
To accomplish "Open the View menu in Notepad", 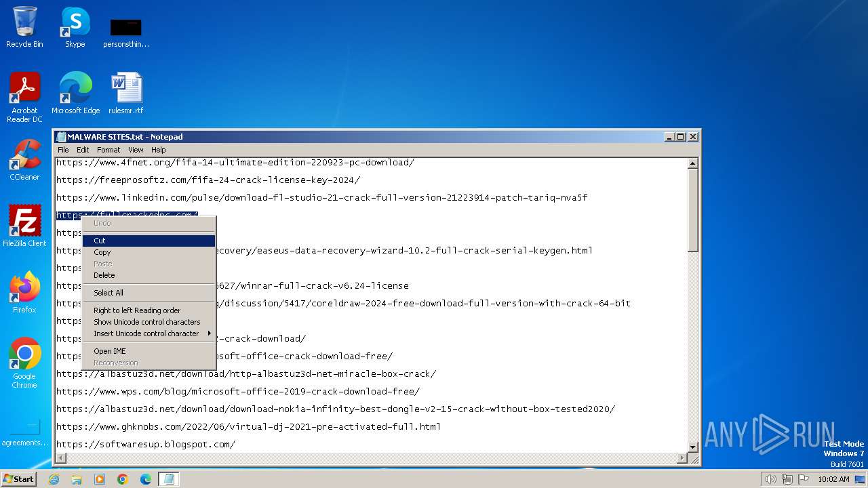I will point(136,150).
